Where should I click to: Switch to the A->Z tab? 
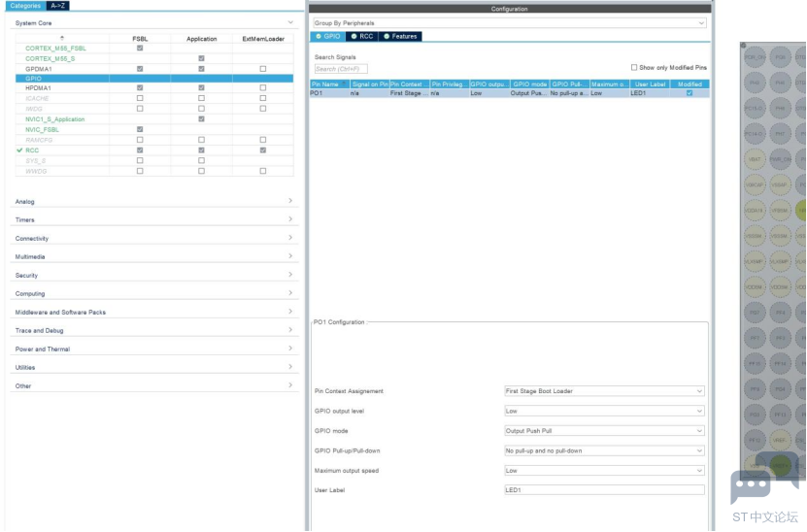coord(57,6)
